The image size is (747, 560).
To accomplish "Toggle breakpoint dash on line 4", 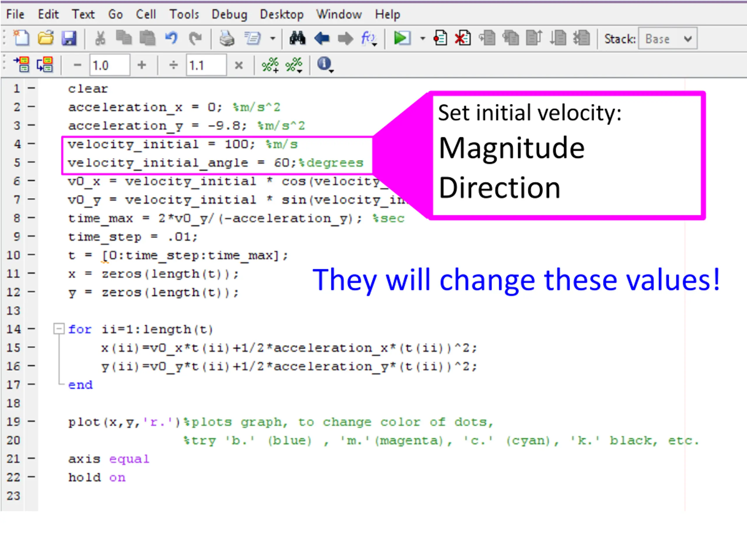I will tap(32, 144).
